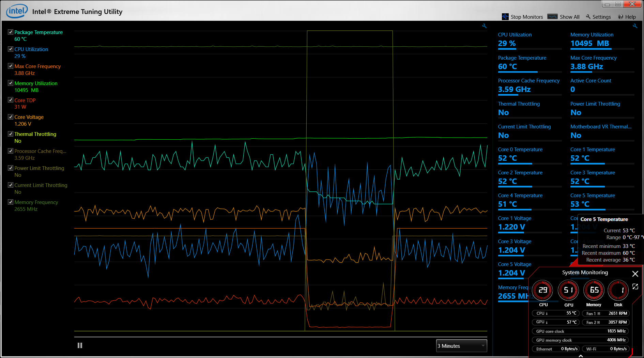Viewport: 644px width, 358px height.
Task: Click the Intel logo
Action: 17,11
